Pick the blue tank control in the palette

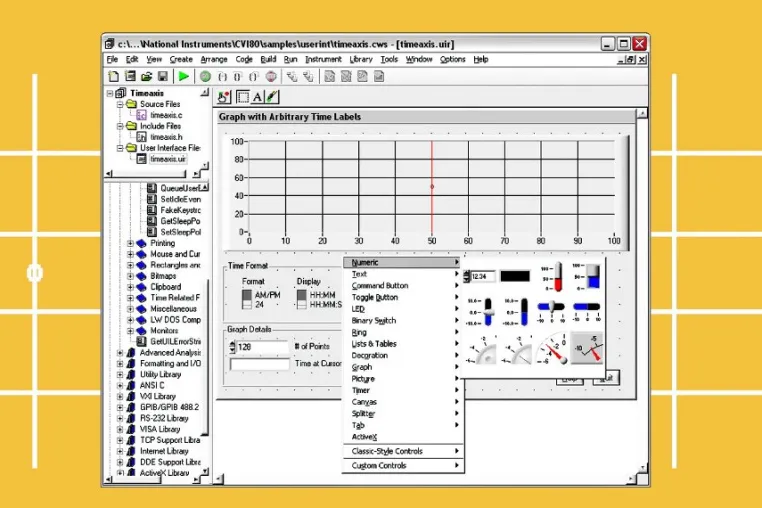[x=587, y=277]
